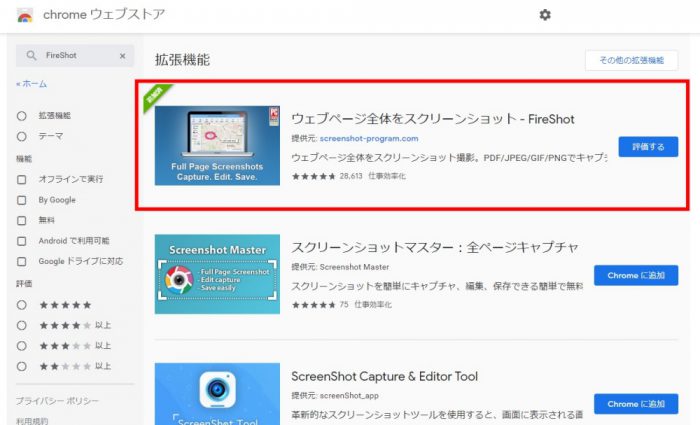Viewport: 700px width, 425px height.
Task: Add Screenshot Master with Chrome に追加
Action: [636, 275]
